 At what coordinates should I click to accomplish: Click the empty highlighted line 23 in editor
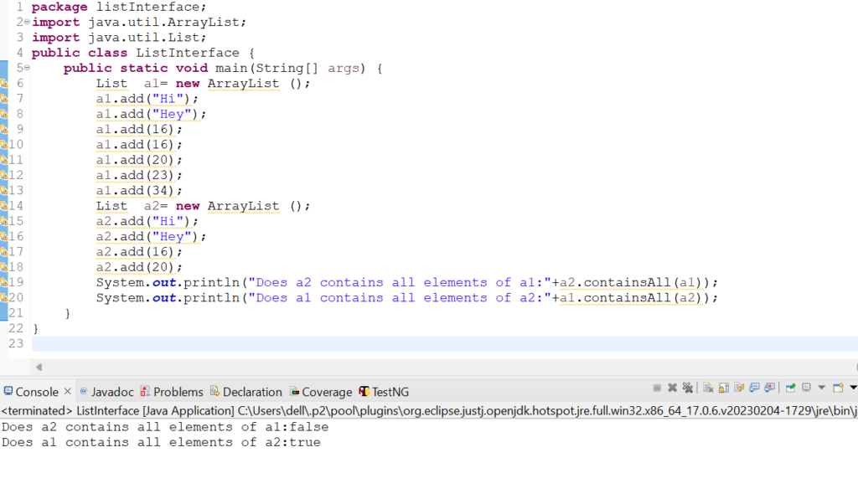tap(445, 344)
